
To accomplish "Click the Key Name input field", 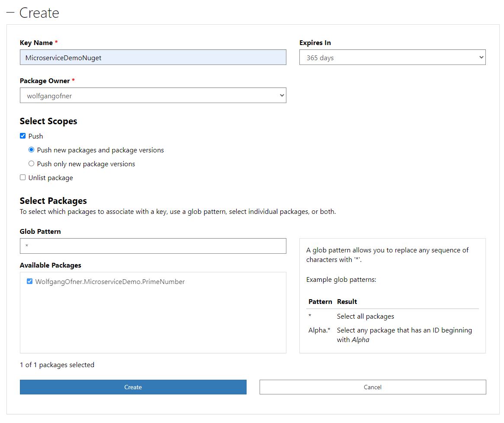I will (153, 57).
